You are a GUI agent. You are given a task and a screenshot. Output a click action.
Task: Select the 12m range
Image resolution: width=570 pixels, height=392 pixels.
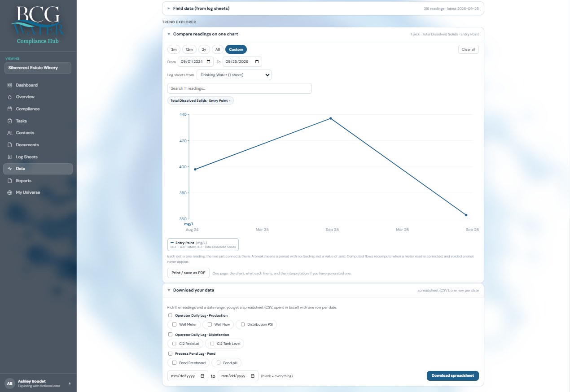click(189, 49)
